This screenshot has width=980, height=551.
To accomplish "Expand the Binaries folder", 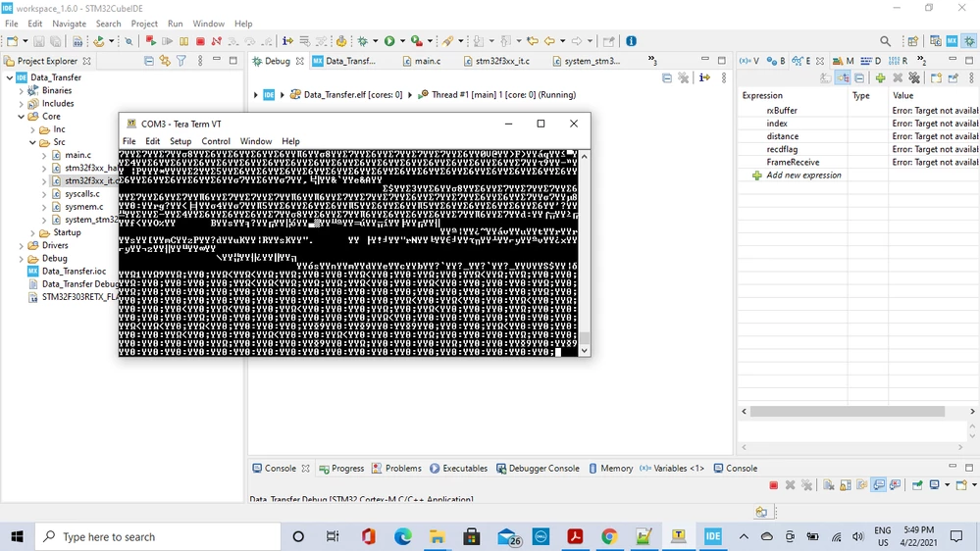I will coord(22,90).
